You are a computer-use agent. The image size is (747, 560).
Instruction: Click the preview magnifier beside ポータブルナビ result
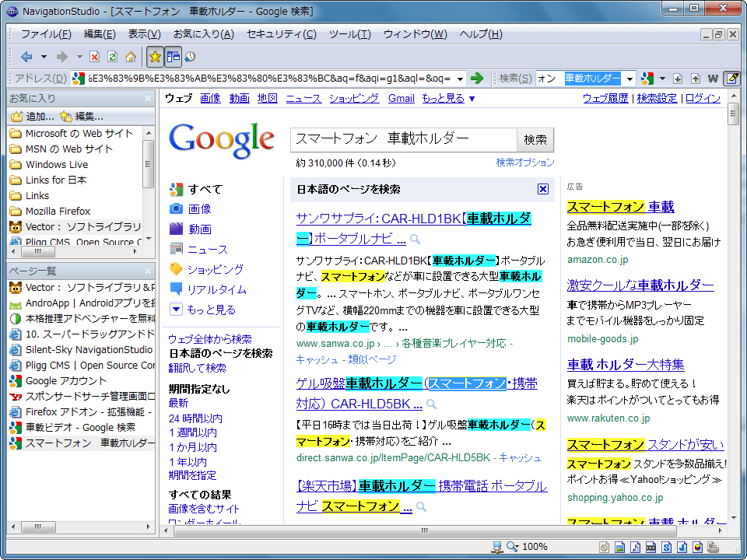416,239
